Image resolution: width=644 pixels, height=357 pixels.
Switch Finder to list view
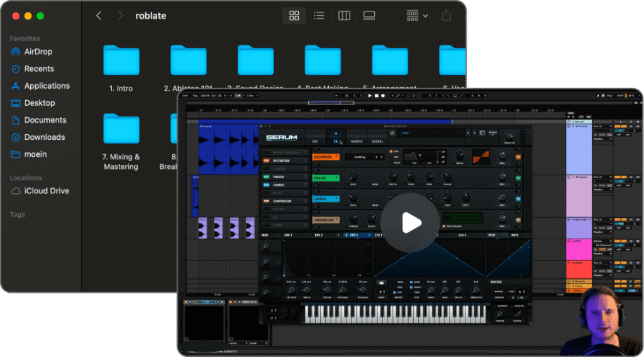(319, 16)
